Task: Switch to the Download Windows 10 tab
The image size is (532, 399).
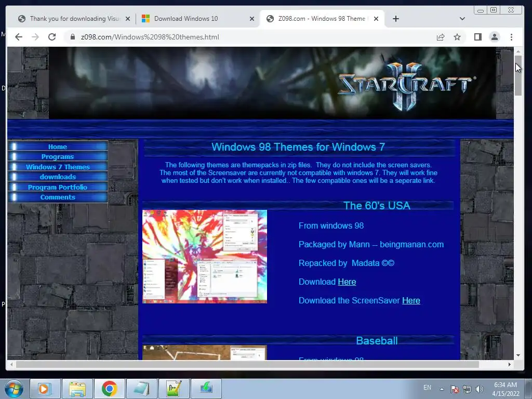Action: 198,19
